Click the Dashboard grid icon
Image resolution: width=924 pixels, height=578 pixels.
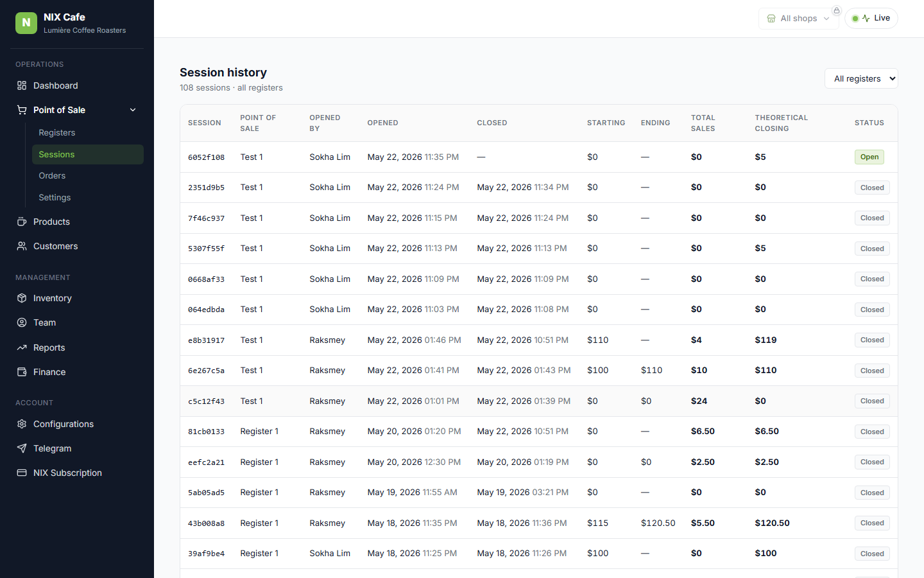pyautogui.click(x=22, y=85)
